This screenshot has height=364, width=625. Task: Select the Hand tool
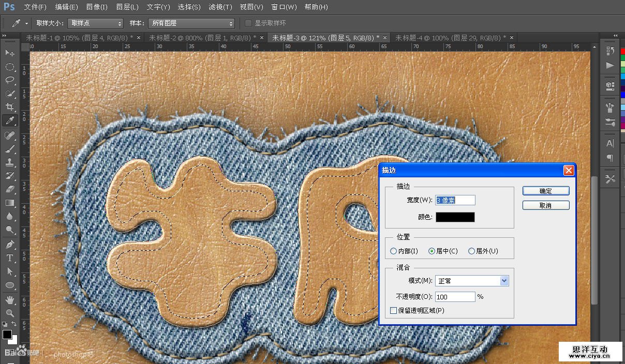[x=10, y=299]
